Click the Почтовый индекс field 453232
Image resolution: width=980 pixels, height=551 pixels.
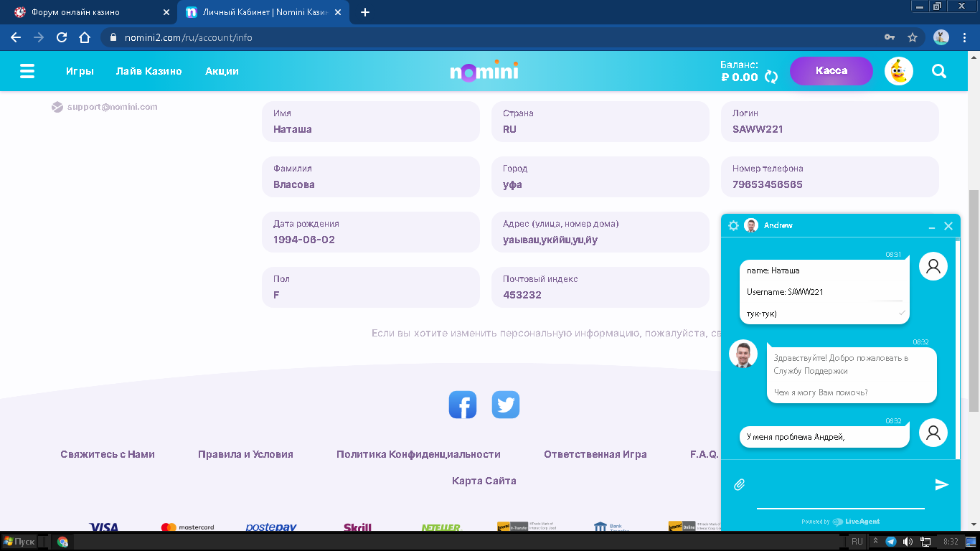click(x=600, y=287)
